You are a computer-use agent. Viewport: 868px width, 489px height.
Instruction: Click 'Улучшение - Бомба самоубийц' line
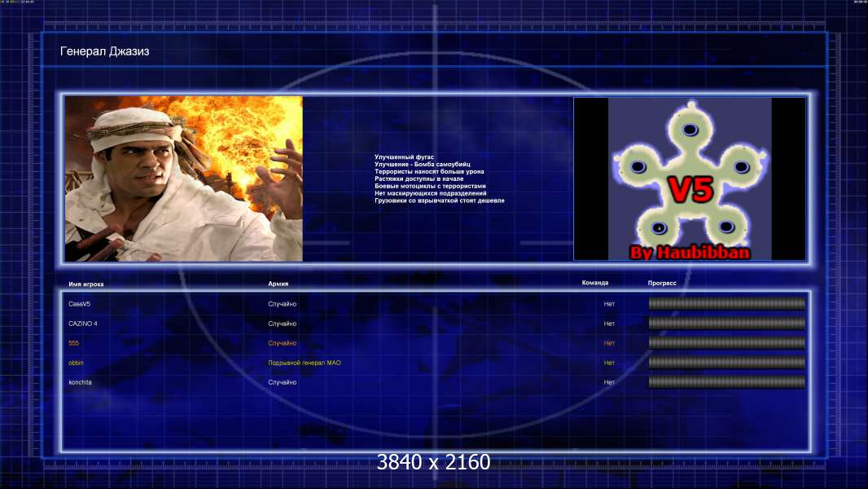coord(423,165)
